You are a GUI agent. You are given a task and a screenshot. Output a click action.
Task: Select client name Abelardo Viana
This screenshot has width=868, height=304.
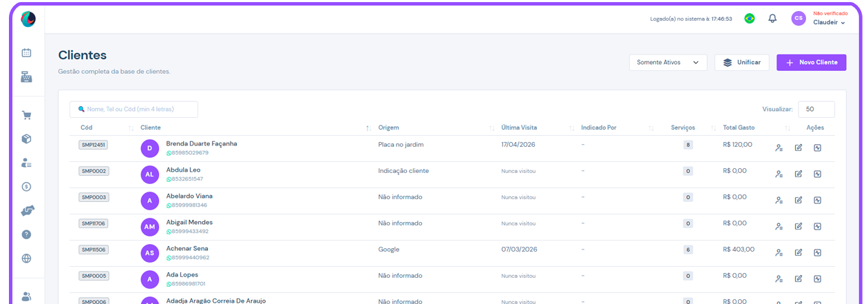point(189,196)
